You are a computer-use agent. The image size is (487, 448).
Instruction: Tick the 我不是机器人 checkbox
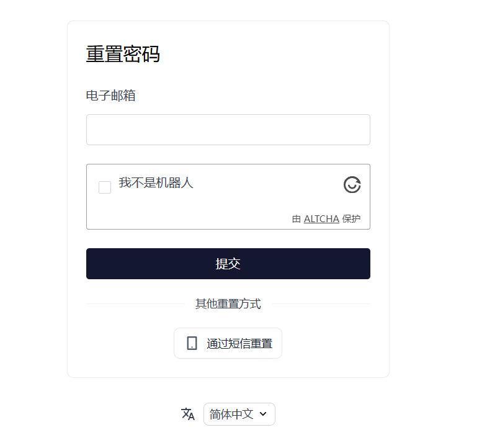click(105, 187)
